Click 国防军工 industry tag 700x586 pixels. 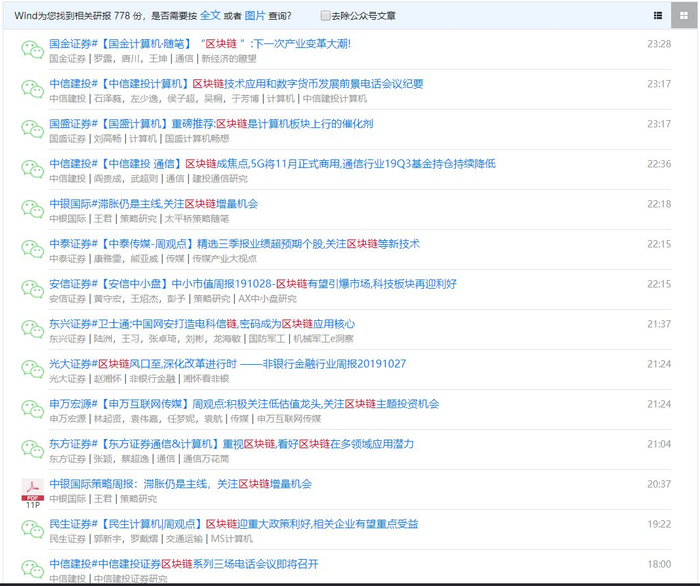click(267, 339)
